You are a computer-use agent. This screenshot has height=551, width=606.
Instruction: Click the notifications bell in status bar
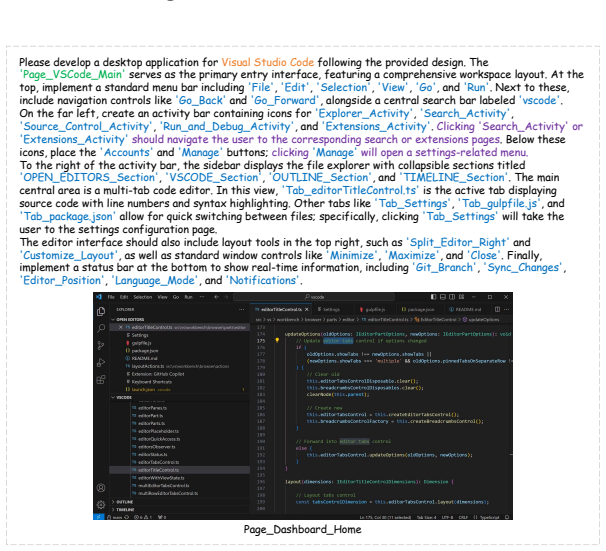[507, 517]
